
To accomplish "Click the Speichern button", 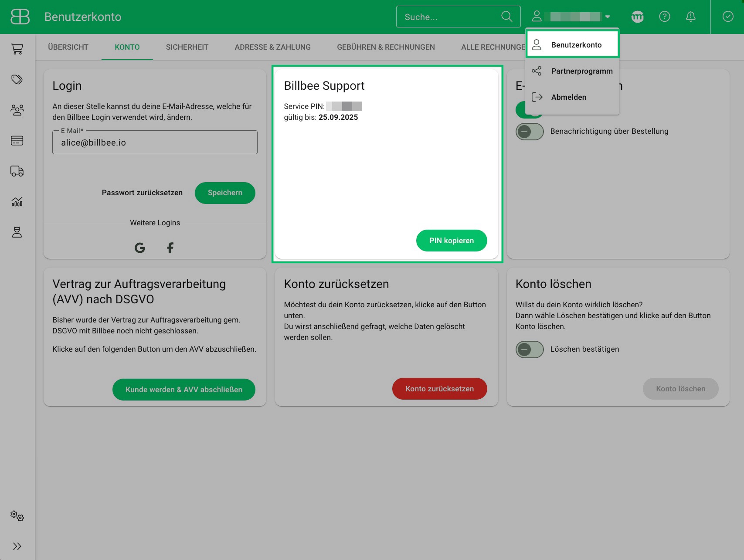I will coord(225,193).
